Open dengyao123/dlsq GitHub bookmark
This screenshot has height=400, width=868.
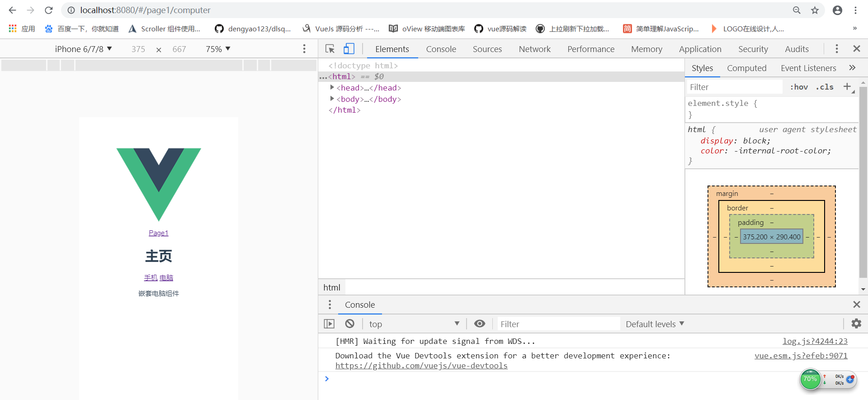pos(253,29)
